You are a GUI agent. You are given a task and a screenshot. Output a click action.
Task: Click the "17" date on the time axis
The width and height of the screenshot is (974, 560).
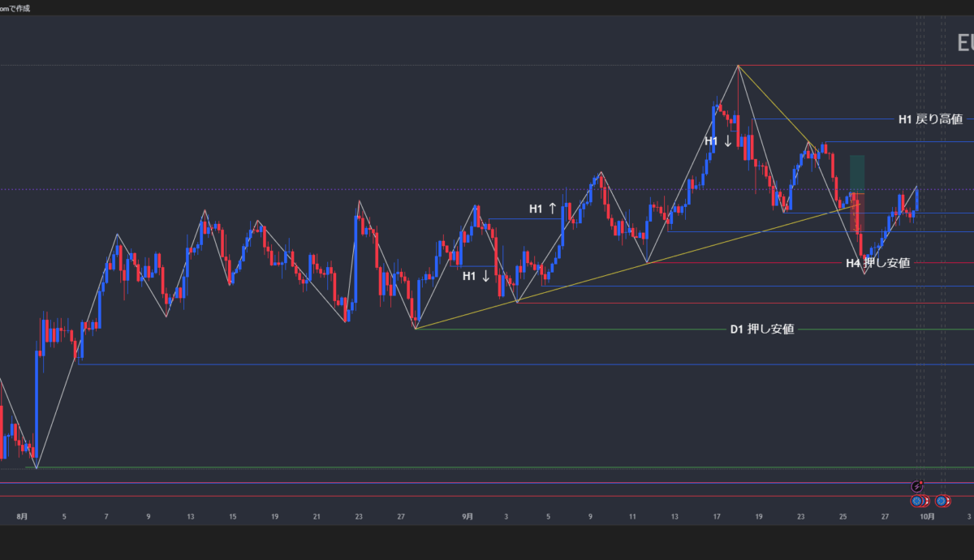716,515
